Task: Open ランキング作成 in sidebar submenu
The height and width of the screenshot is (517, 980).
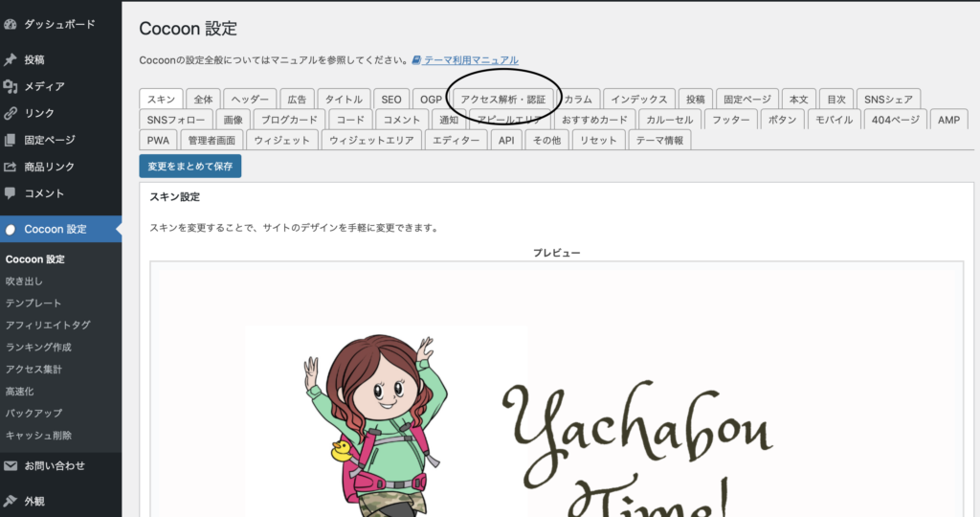Action: point(38,347)
